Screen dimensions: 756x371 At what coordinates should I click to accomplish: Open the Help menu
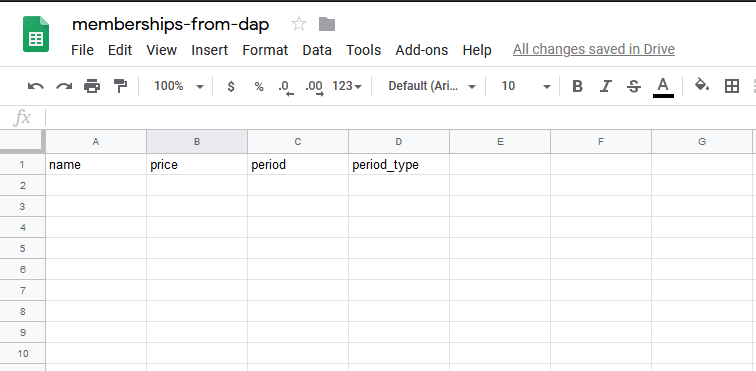pos(477,50)
